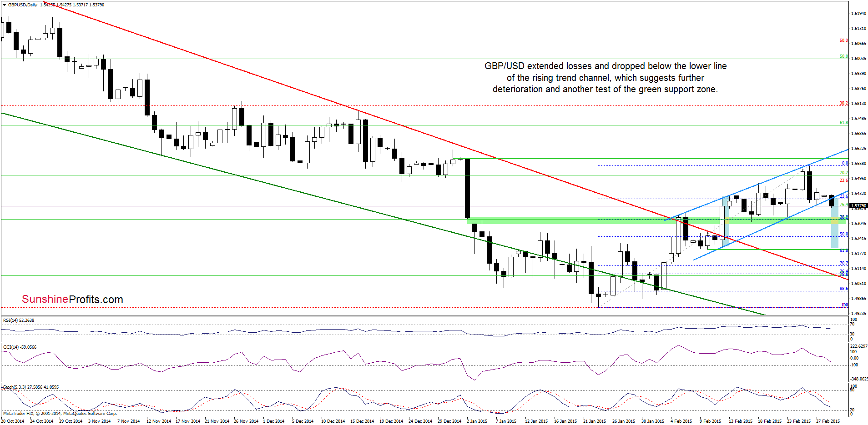
Task: Click the -348.0629 CCI scale value
Action: (859, 379)
